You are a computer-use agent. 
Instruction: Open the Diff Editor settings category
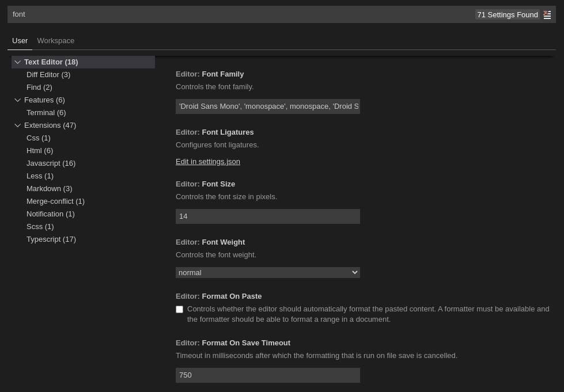click(x=48, y=74)
